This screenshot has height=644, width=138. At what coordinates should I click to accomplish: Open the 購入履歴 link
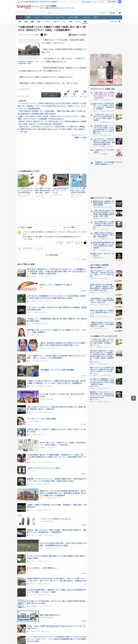click(112, 13)
